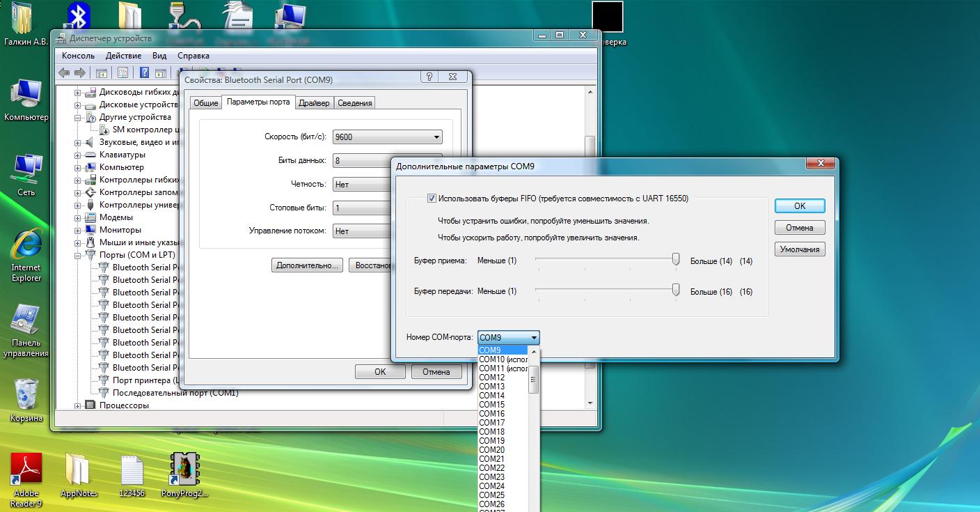Click the blue Help icon in toolbar
Image resolution: width=980 pixels, height=512 pixels.
[144, 72]
